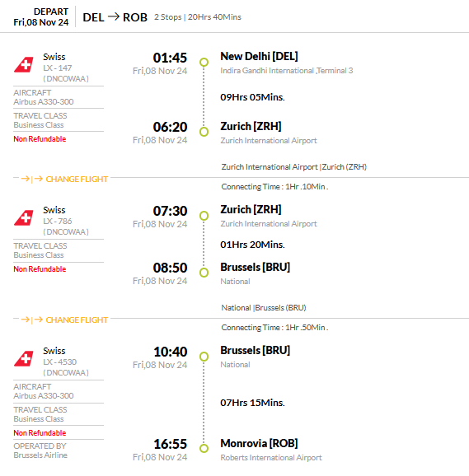
Task: Click the New Delhi departure timeline marker
Action: tap(204, 63)
